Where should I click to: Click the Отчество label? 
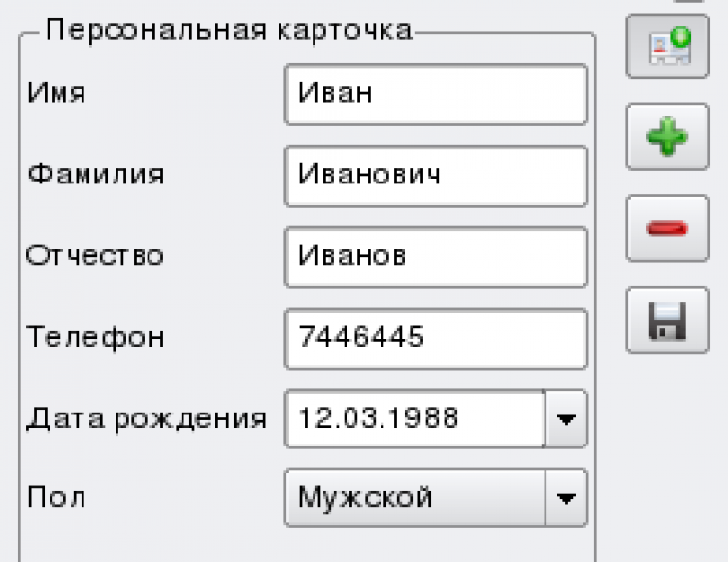[95, 256]
